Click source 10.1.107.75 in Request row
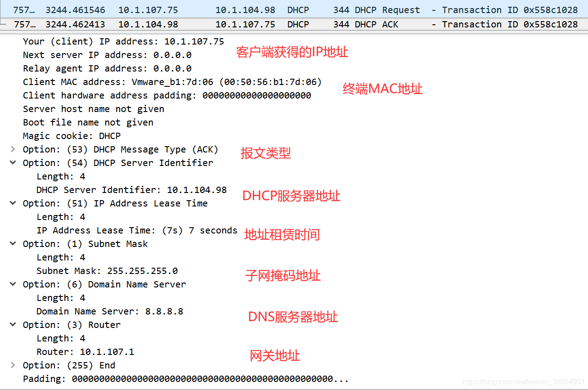Viewport: 588px width, 390px height. pyautogui.click(x=148, y=10)
